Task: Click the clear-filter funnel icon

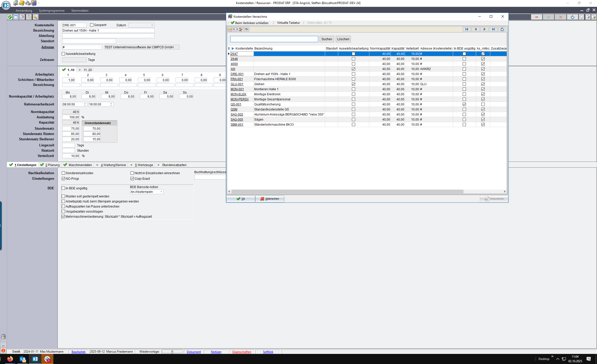Action: 241,29
